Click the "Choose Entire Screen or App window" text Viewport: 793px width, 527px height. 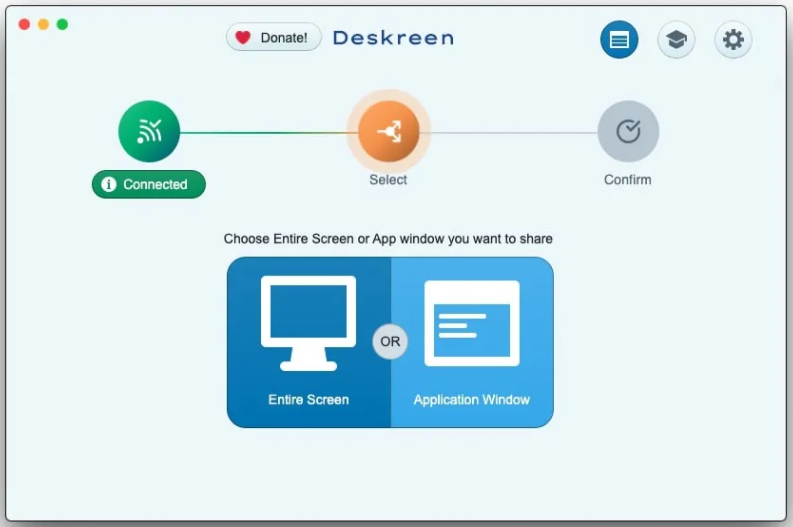pos(388,239)
